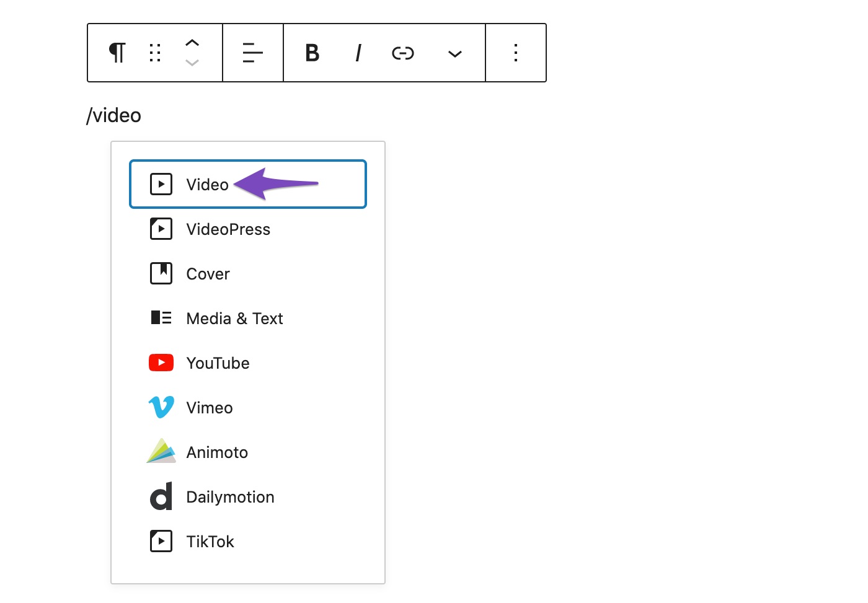The height and width of the screenshot is (603, 868).
Task: Expand more rich text controls dropdown
Action: pyautogui.click(x=455, y=54)
